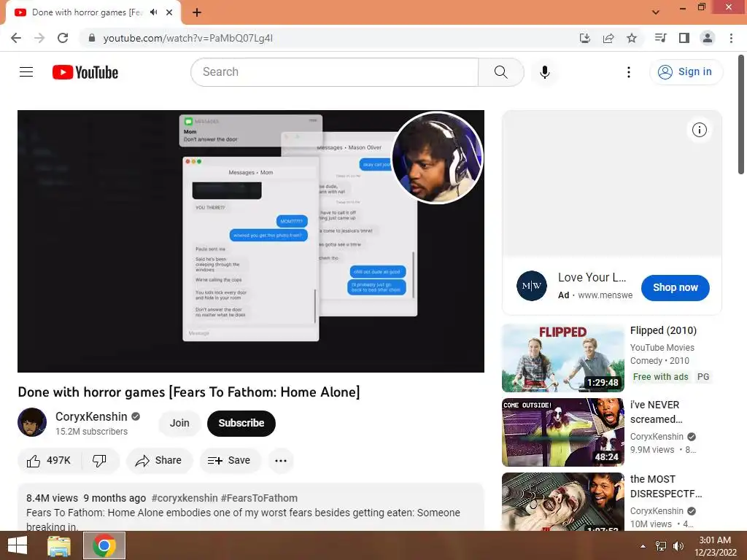Toggle Chrome side panel
747x560 pixels.
click(x=684, y=38)
